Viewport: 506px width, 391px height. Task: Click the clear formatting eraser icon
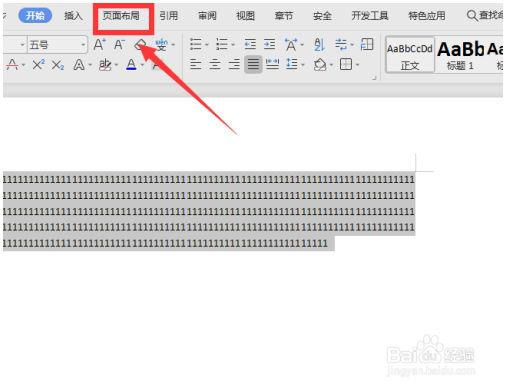[x=140, y=44]
